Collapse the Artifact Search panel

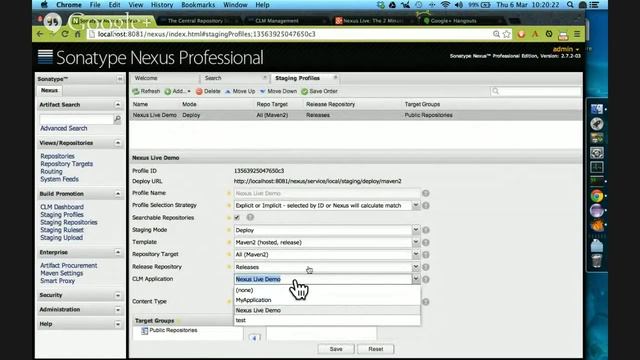(x=118, y=105)
